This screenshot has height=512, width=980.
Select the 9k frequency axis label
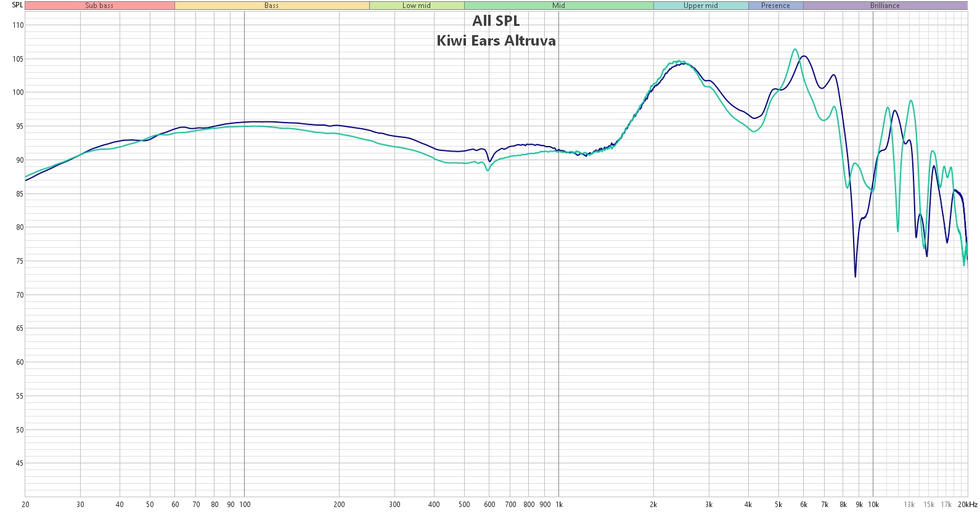[859, 505]
